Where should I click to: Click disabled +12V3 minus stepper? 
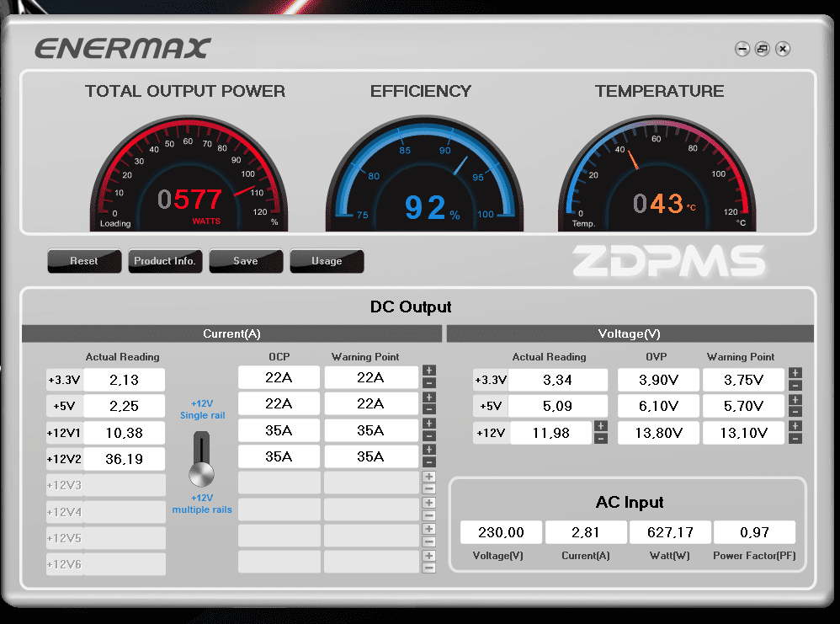tap(429, 488)
